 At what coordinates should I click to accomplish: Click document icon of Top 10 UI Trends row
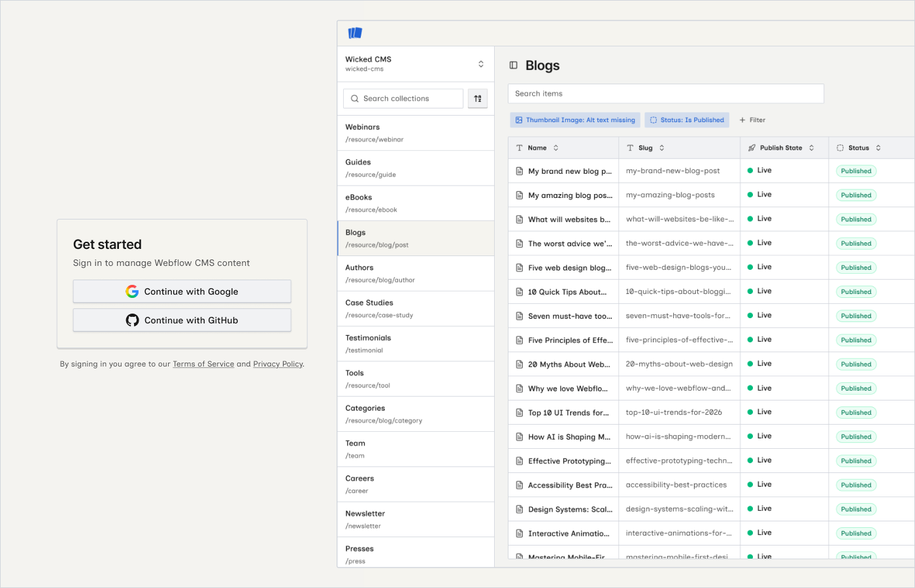[520, 413]
